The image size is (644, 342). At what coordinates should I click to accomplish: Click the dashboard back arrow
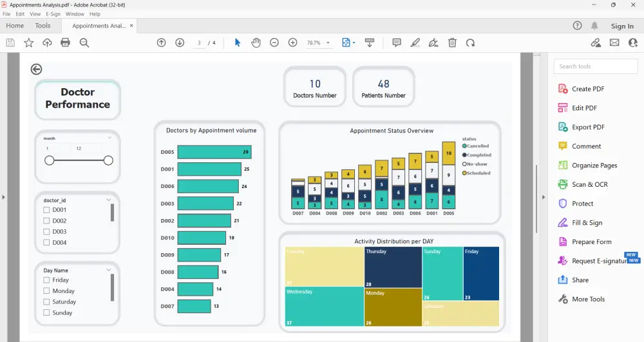coord(37,70)
